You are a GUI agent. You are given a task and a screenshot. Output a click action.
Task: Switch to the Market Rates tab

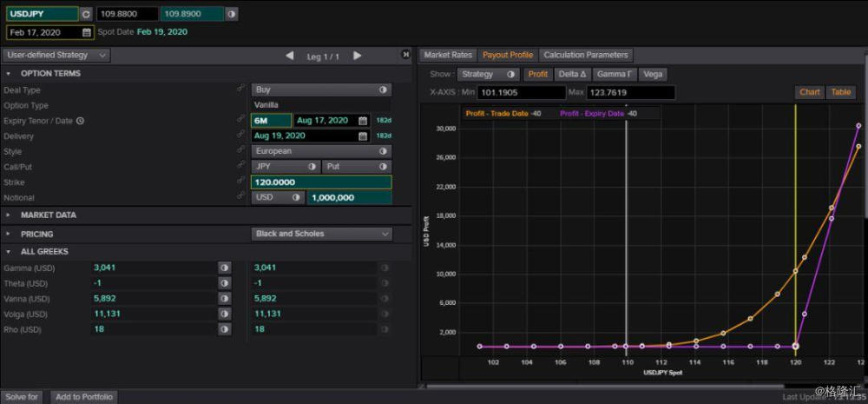coord(448,55)
